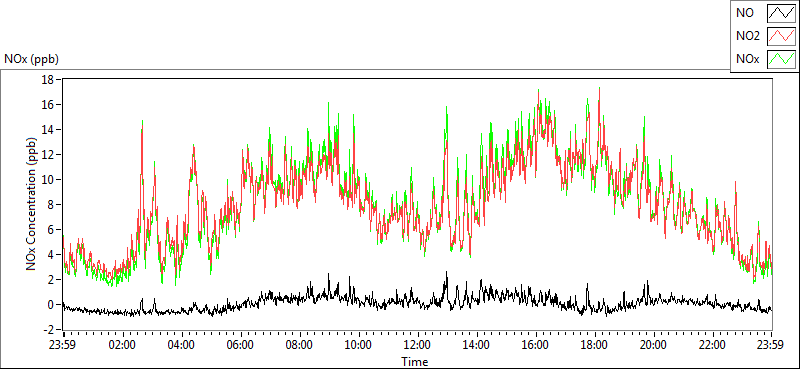The height and width of the screenshot is (369, 800).
Task: Click the NOx Concentration (ppb) axis label
Action: 32,203
